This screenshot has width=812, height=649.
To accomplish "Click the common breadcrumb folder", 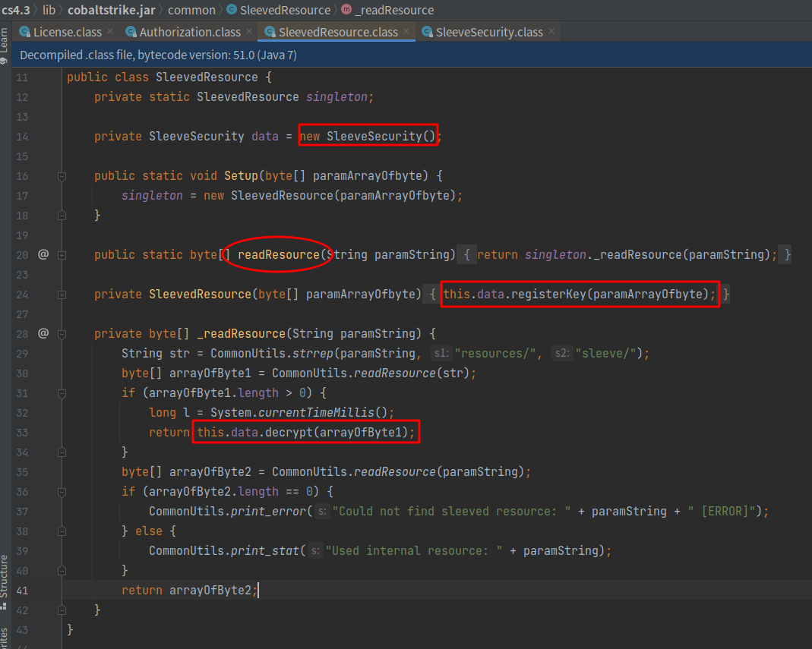I will click(191, 11).
